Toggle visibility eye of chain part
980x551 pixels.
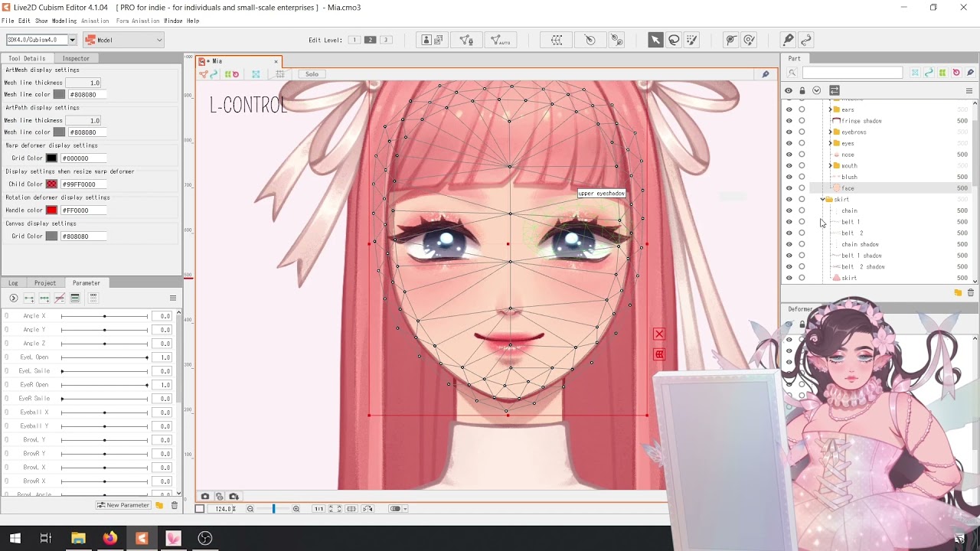(789, 210)
